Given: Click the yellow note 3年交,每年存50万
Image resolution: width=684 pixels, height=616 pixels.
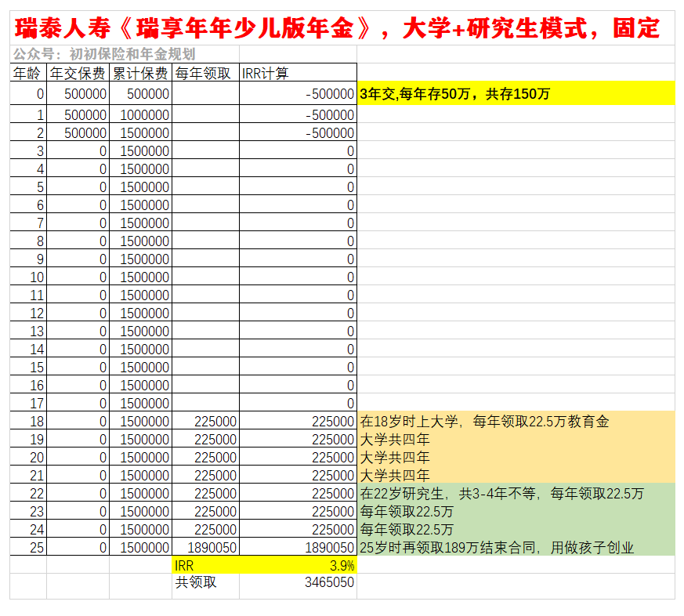Looking at the screenshot, I should (x=516, y=93).
